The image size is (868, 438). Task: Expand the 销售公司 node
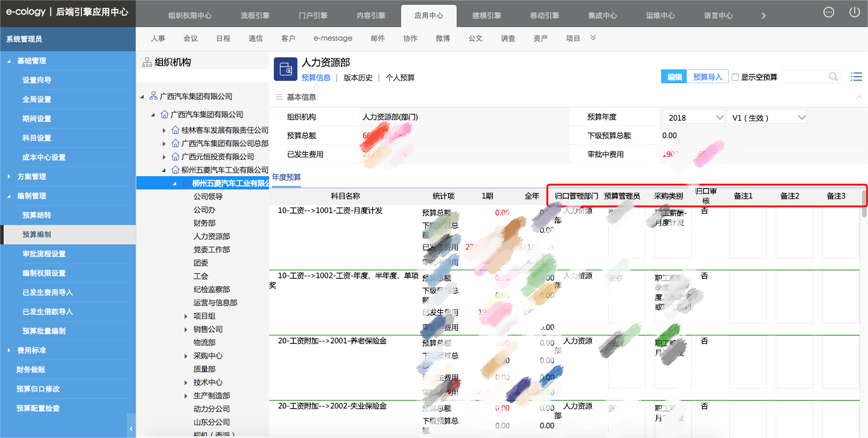(186, 329)
